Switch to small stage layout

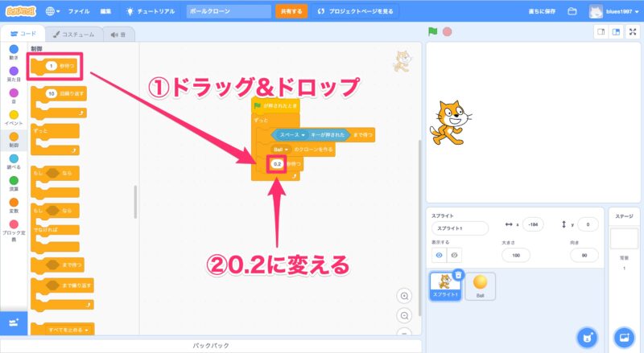point(601,32)
